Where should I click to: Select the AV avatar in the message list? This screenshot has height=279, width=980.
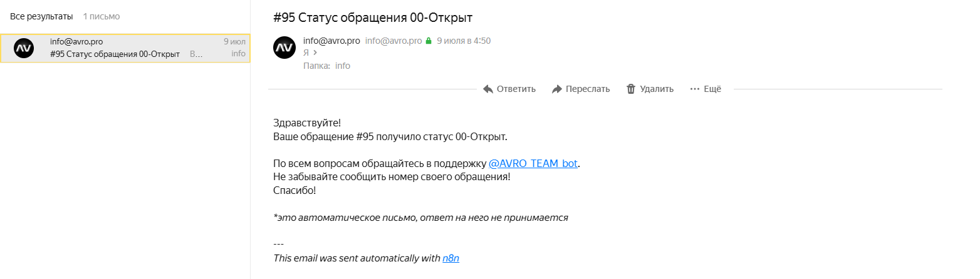24,48
